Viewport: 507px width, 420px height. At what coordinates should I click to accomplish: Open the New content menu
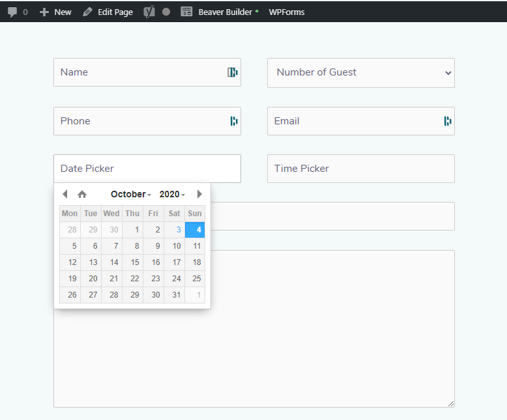click(55, 12)
